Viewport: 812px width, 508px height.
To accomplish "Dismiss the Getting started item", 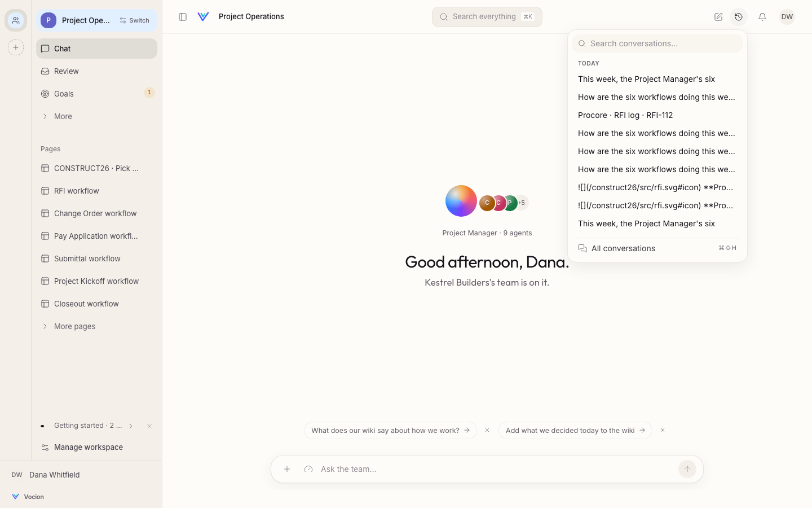I will pos(149,426).
